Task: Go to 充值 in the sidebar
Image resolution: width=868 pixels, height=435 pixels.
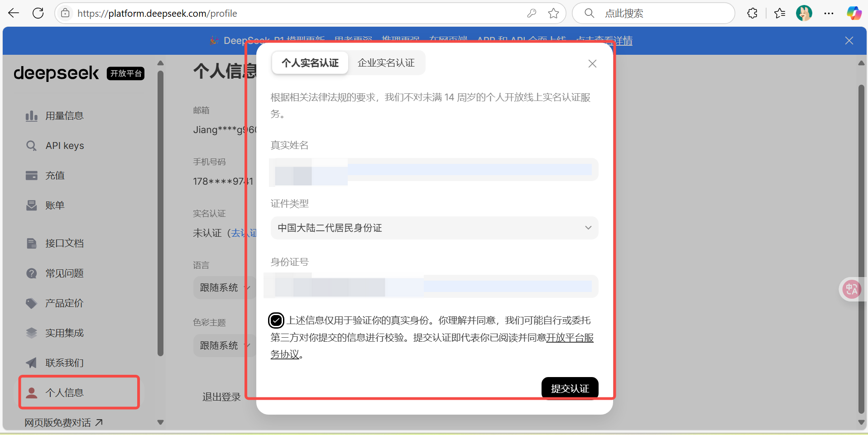Action: (x=54, y=176)
